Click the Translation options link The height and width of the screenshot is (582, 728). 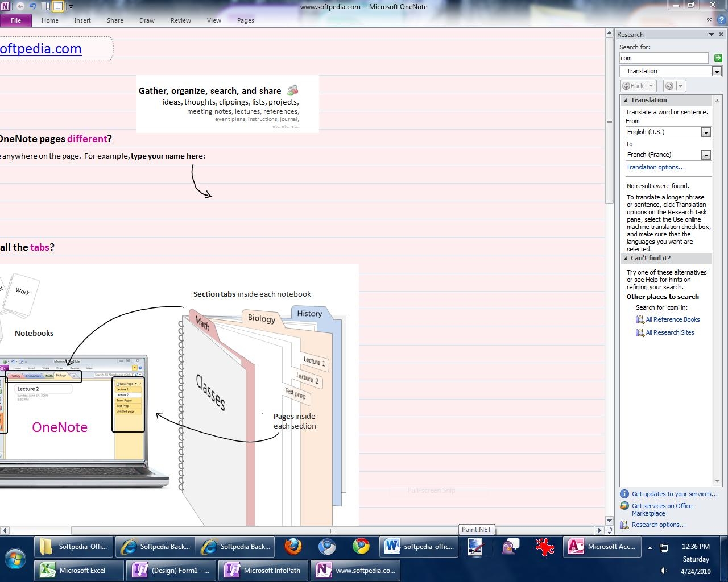(x=655, y=167)
